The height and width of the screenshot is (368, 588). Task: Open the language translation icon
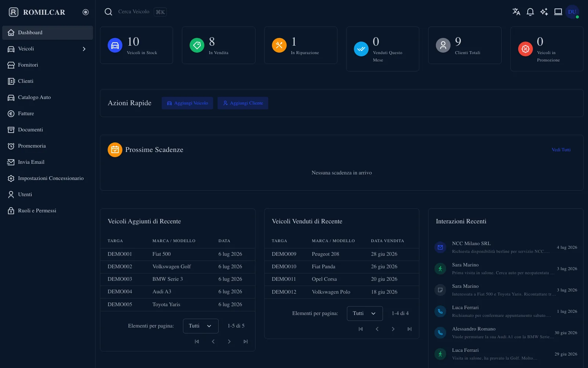click(x=516, y=12)
